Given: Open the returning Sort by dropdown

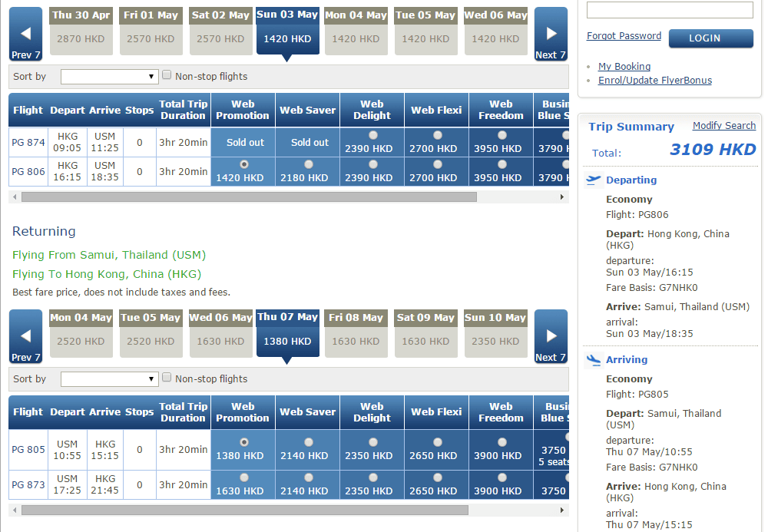Looking at the screenshot, I should click(x=109, y=379).
